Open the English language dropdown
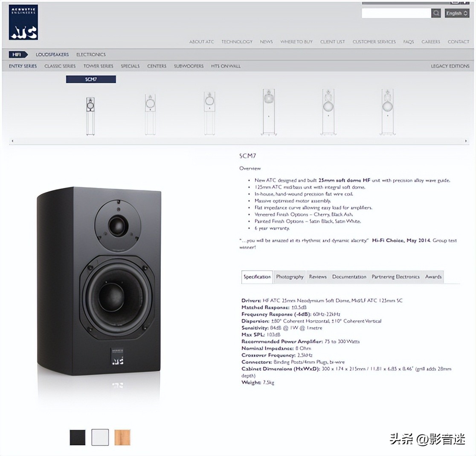 (457, 13)
